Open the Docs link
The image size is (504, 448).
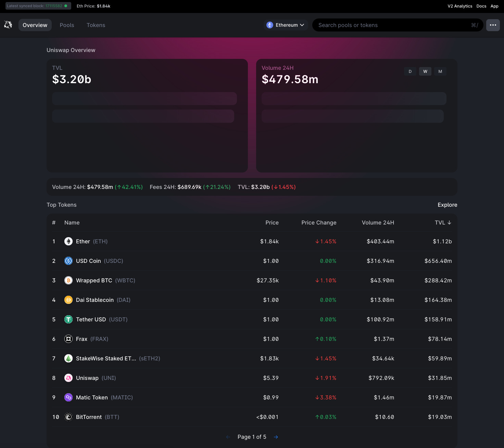click(x=481, y=6)
